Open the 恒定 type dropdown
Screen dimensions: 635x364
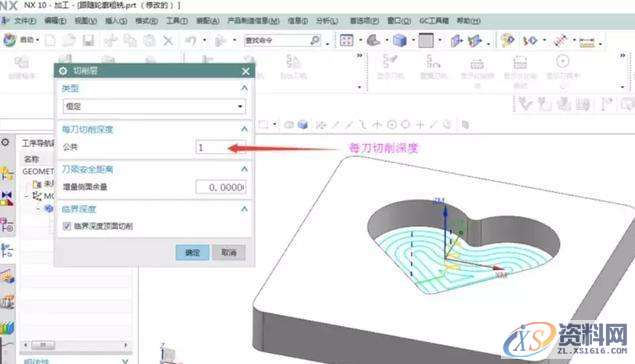pyautogui.click(x=154, y=106)
